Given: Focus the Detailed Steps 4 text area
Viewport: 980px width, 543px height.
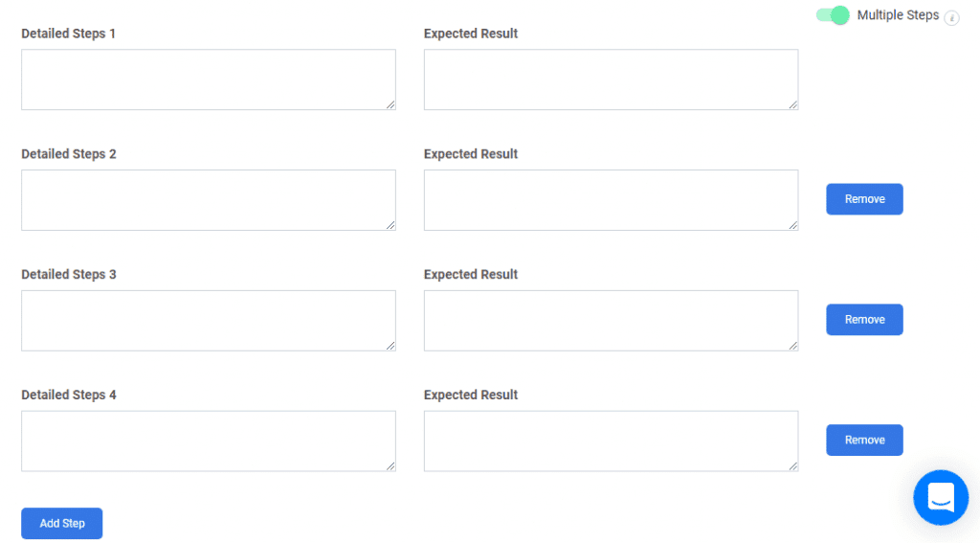Looking at the screenshot, I should (208, 441).
